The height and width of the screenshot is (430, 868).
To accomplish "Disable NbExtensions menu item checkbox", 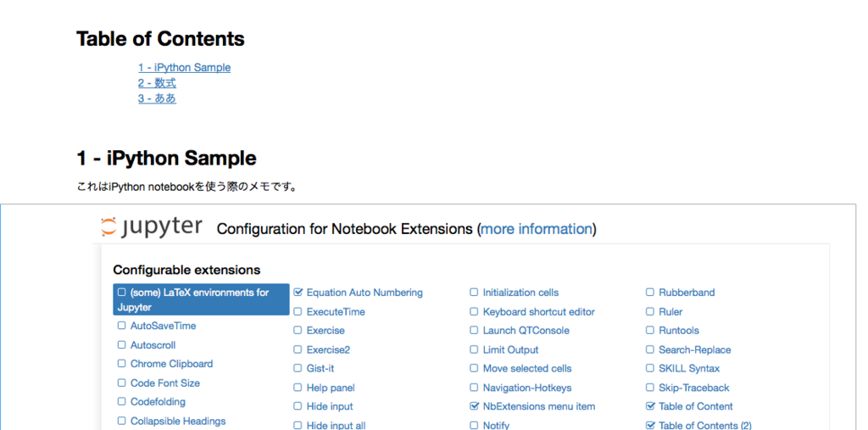I will pyautogui.click(x=474, y=406).
